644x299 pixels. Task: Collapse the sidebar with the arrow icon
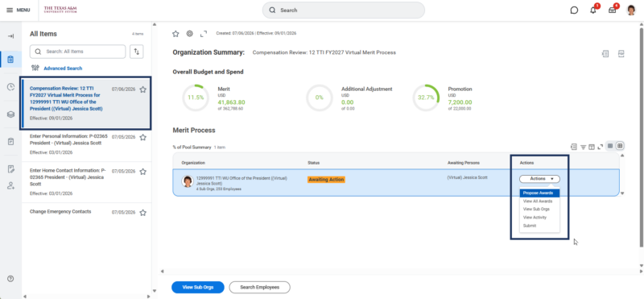pyautogui.click(x=10, y=36)
